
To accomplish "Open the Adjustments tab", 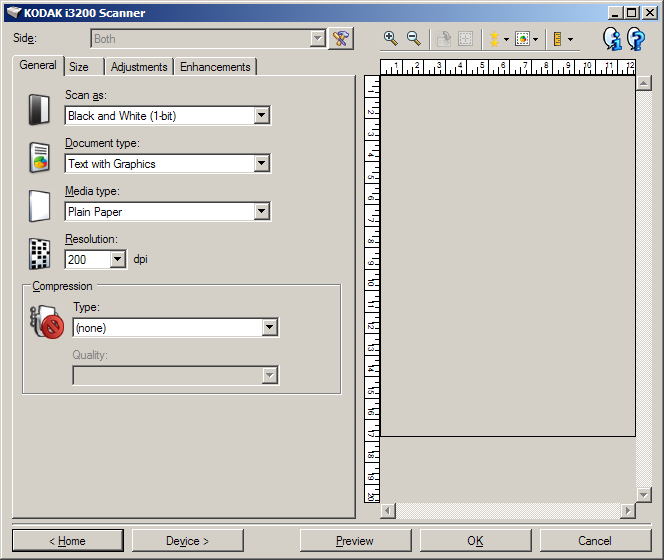I will tap(139, 67).
